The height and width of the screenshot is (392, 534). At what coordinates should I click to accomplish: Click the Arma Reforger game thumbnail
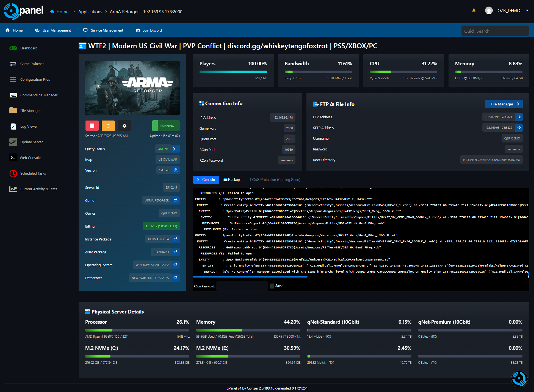[132, 88]
